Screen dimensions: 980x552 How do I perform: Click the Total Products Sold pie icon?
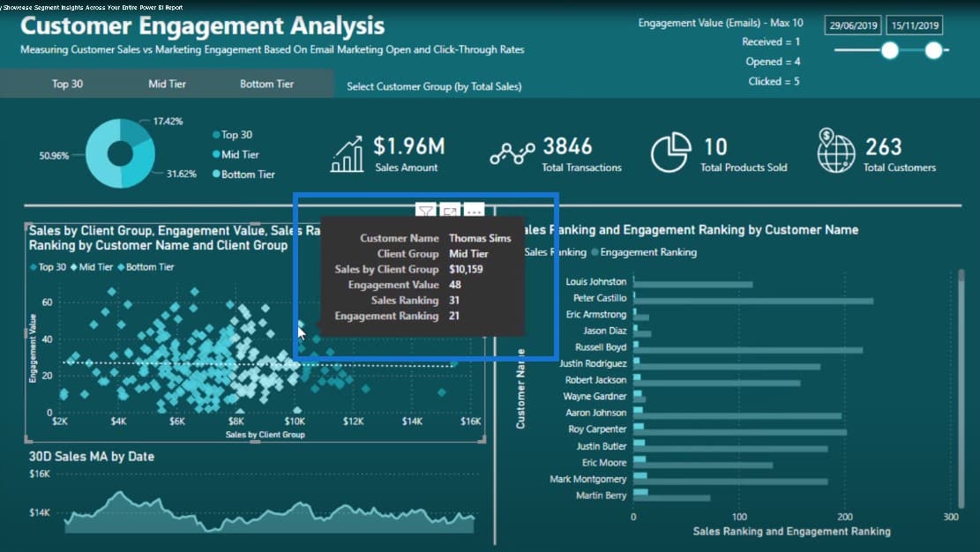point(670,152)
